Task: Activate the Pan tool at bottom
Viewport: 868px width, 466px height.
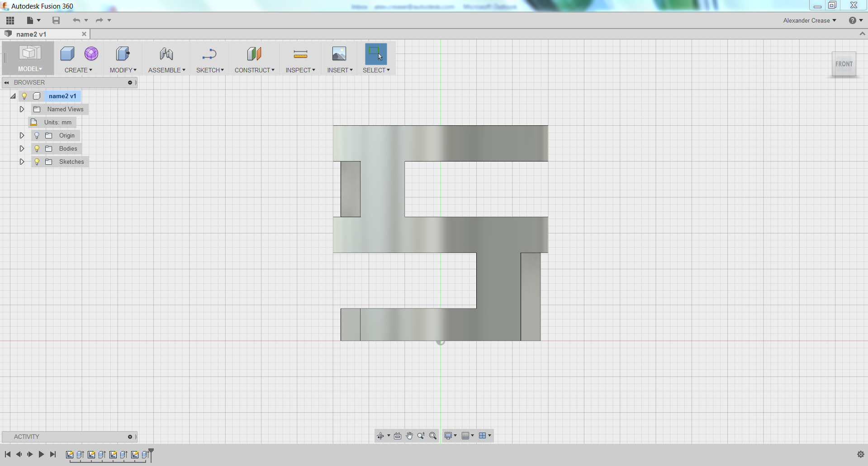Action: (x=409, y=436)
